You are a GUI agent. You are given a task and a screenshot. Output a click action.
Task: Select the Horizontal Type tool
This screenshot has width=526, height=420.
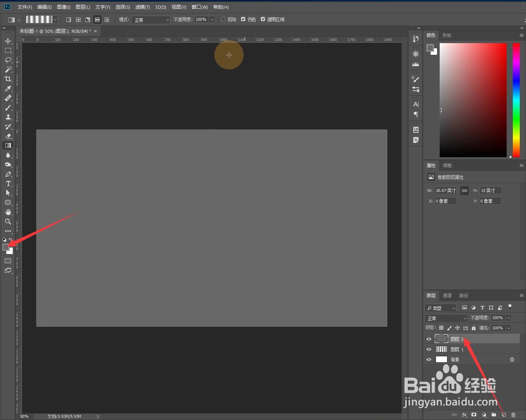(8, 183)
